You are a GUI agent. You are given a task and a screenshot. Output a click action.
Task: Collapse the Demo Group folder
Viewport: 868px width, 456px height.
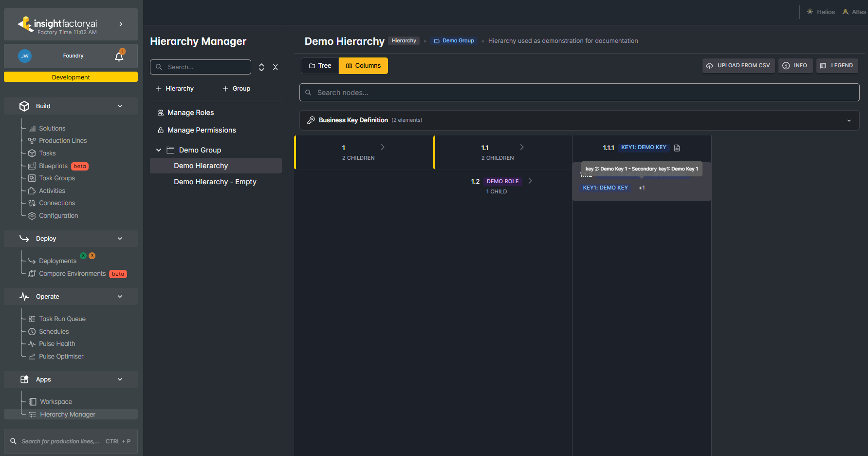159,150
